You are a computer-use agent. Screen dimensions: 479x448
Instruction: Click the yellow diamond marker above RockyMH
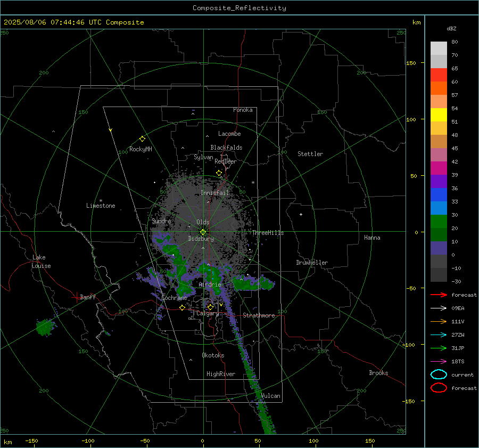pyautogui.click(x=142, y=139)
